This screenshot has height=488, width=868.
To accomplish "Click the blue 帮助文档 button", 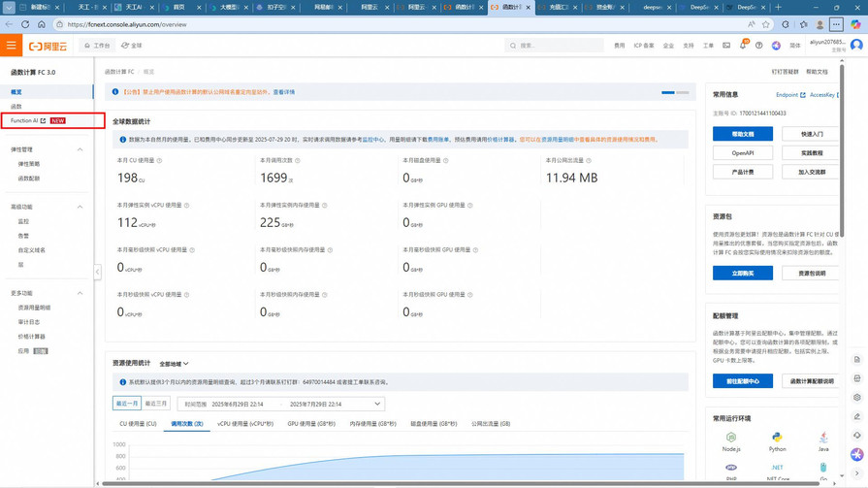I will pos(742,134).
